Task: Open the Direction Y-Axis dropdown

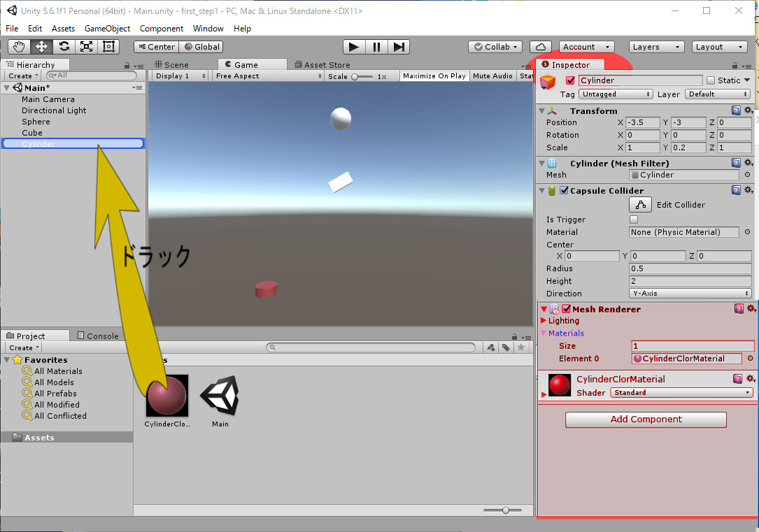Action: [x=690, y=294]
